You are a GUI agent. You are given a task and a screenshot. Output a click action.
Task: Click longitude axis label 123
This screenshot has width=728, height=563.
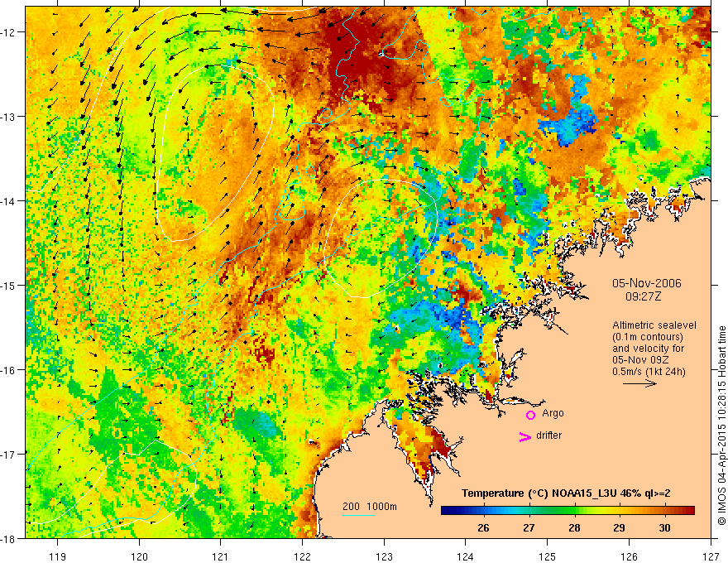tap(384, 556)
